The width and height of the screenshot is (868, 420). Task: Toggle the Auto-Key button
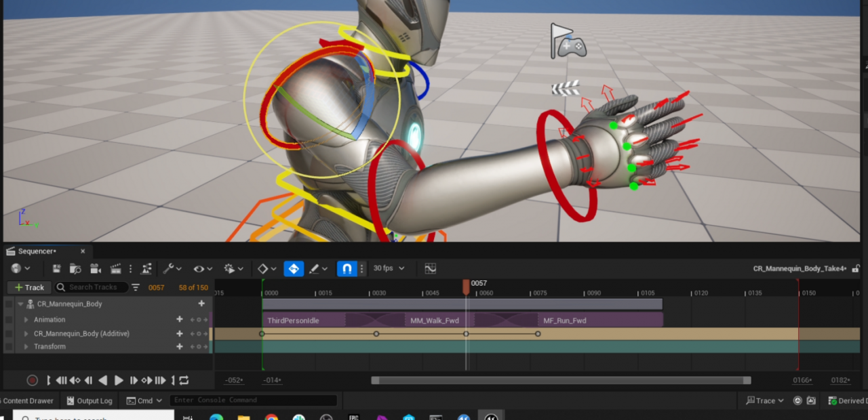(294, 269)
